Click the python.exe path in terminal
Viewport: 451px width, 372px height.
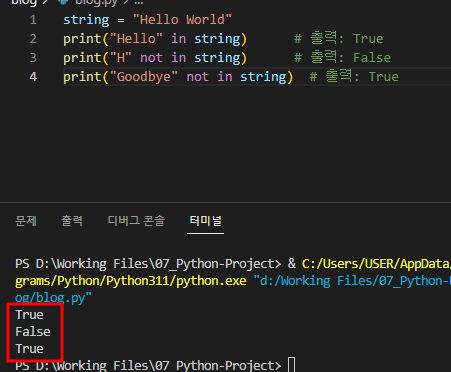pos(131,281)
